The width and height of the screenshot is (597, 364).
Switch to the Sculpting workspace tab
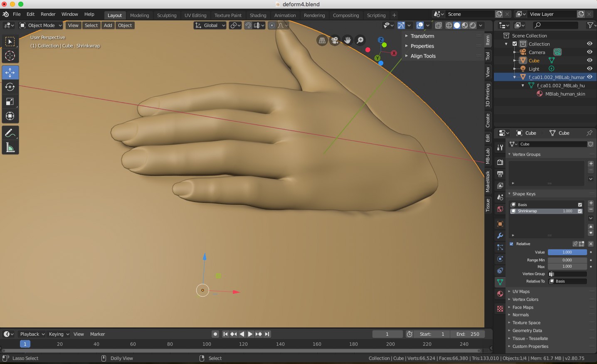[167, 15]
